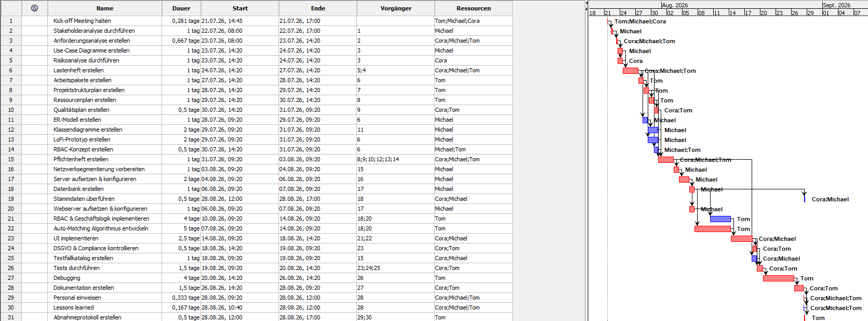The image size is (868, 321).
Task: Click duration '2,5 tage' of UI implementieren
Action: point(181,238)
